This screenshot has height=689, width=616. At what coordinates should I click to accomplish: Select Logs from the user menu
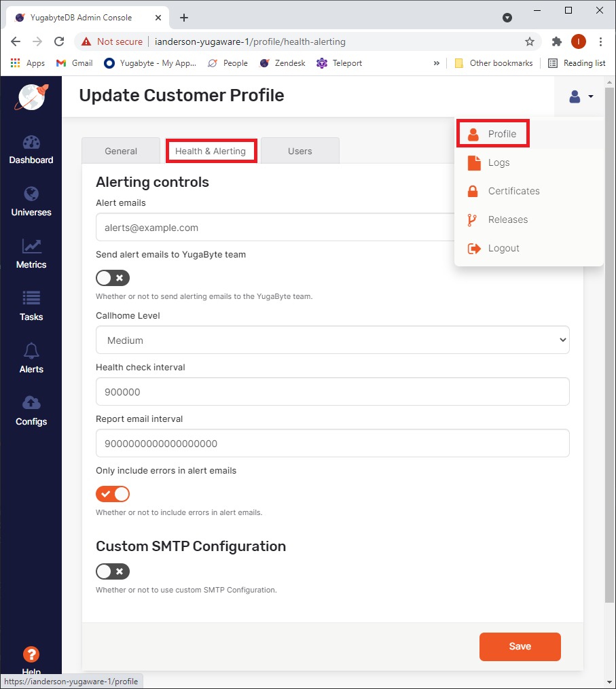pos(499,163)
